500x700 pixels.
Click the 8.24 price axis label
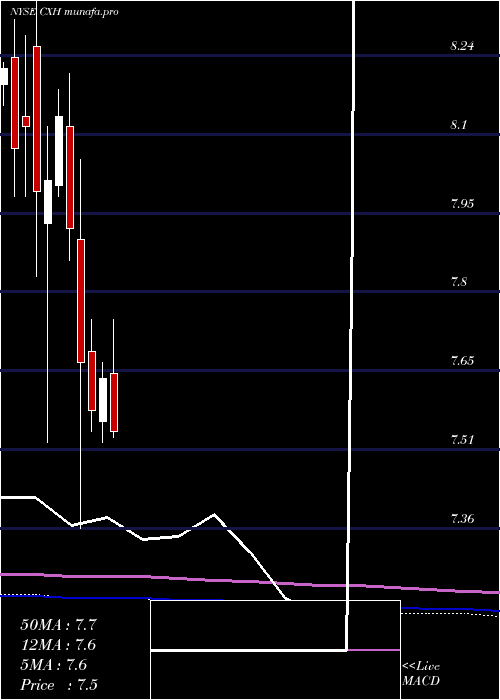pos(462,46)
